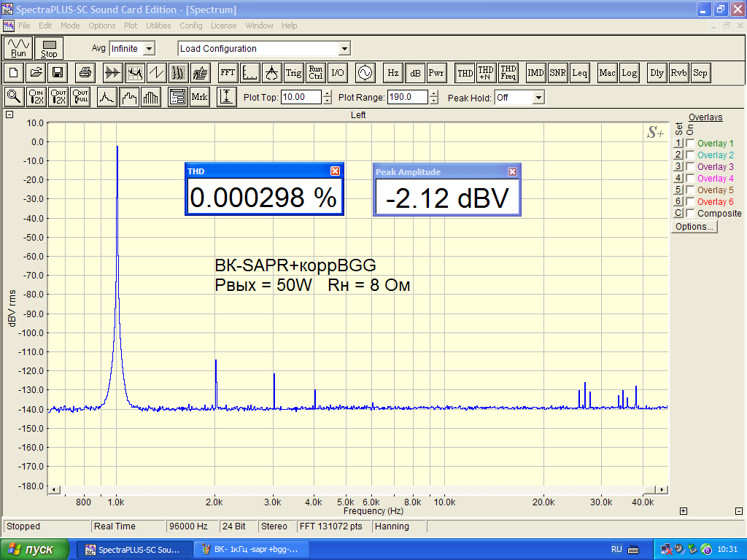This screenshot has width=747, height=560.
Task: Click the THD+N utility icon
Action: click(x=486, y=73)
